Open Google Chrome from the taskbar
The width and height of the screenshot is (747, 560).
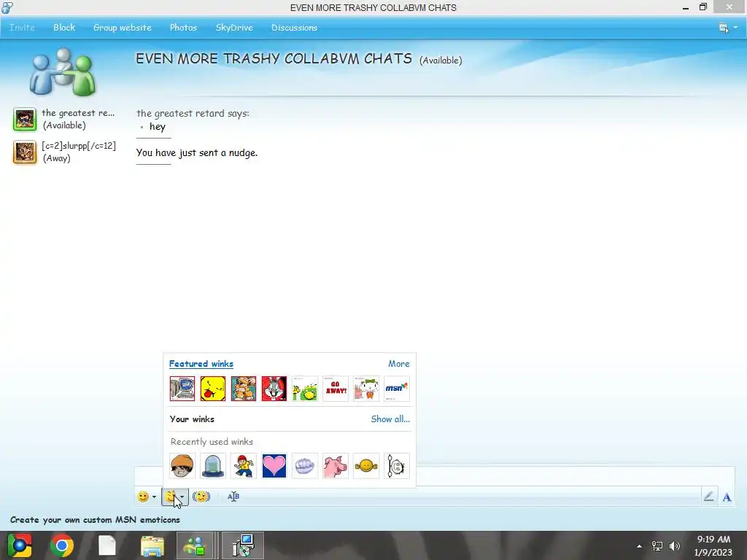tap(62, 545)
